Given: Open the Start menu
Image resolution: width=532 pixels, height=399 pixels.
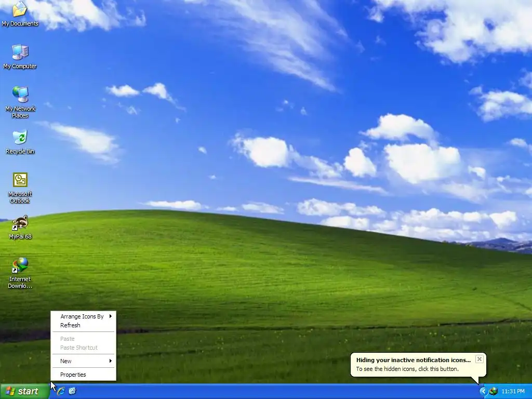Looking at the screenshot, I should coord(24,391).
